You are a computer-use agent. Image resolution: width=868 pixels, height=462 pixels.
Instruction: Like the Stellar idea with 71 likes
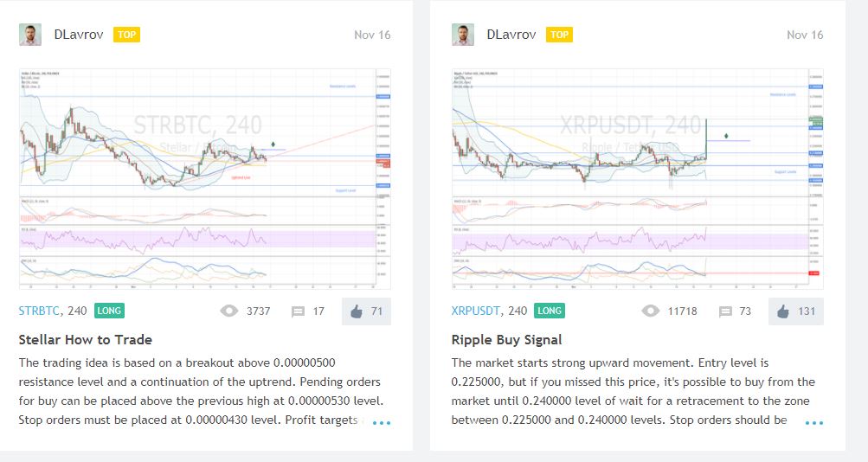[x=366, y=311]
